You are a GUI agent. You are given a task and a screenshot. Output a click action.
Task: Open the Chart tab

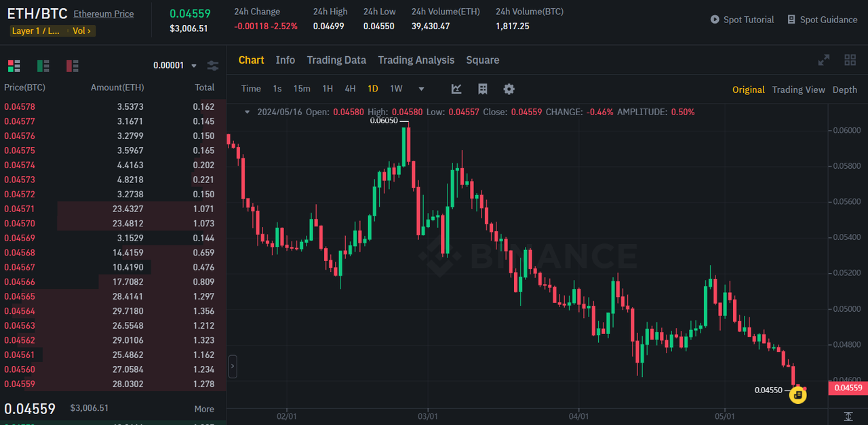[251, 60]
